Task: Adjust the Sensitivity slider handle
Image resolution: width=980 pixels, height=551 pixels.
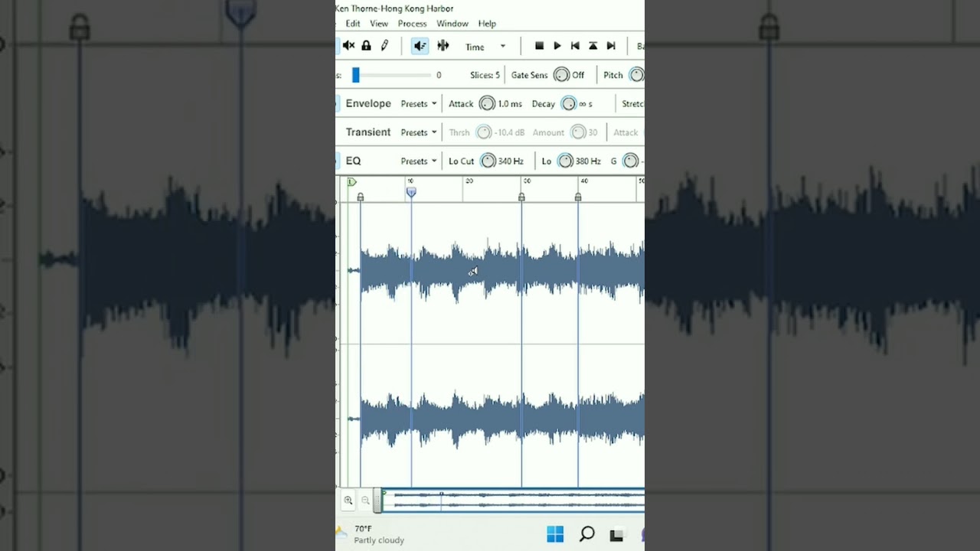Action: [355, 75]
